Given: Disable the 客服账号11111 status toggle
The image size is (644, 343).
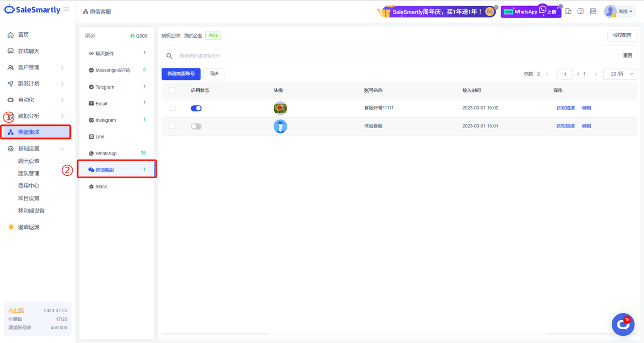Looking at the screenshot, I should click(196, 108).
